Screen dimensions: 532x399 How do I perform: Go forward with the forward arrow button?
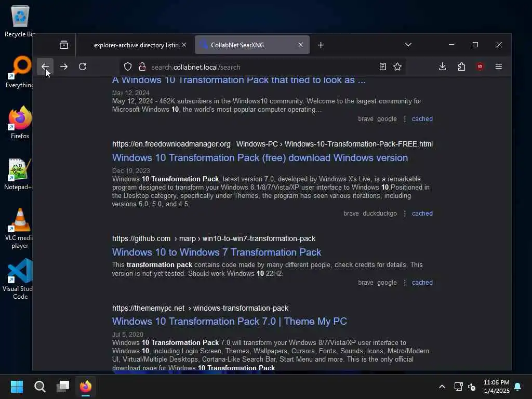(64, 66)
